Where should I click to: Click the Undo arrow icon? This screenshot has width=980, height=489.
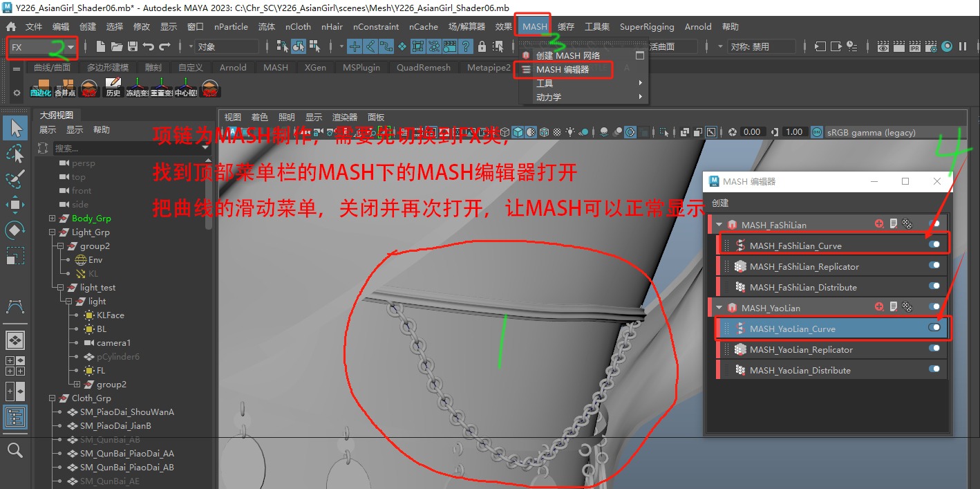[148, 46]
